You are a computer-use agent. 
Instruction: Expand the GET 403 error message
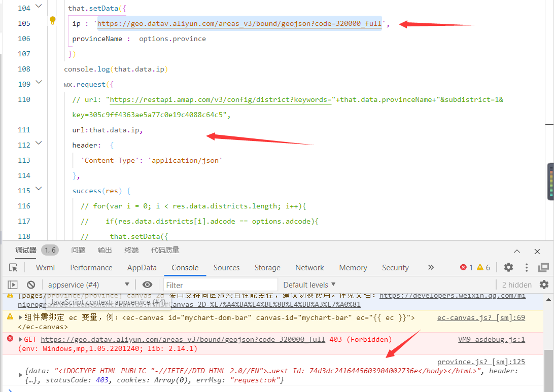click(x=20, y=339)
